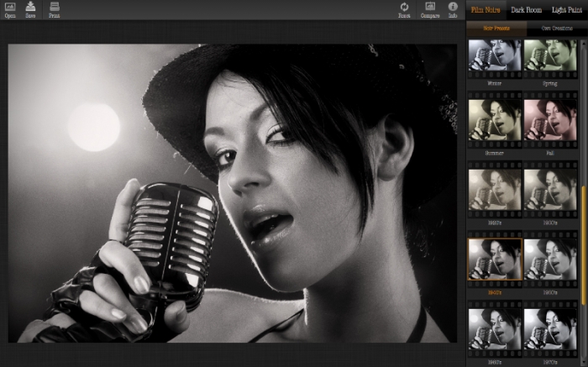Select the Own Creations sub-tab

(x=557, y=28)
